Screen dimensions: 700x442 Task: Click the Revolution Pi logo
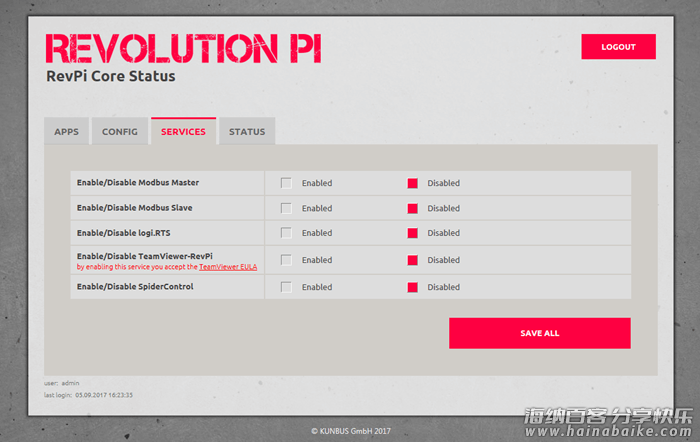[x=183, y=48]
